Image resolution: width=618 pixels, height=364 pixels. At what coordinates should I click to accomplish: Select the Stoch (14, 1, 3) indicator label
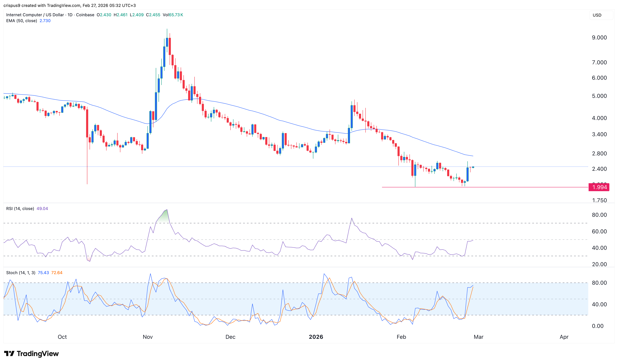click(x=21, y=273)
